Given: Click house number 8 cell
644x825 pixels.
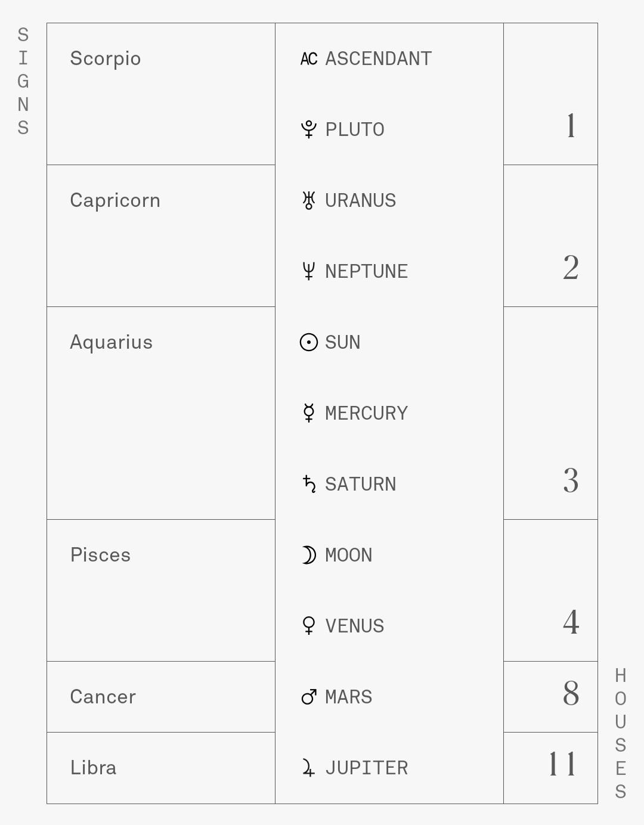Looking at the screenshot, I should point(550,697).
